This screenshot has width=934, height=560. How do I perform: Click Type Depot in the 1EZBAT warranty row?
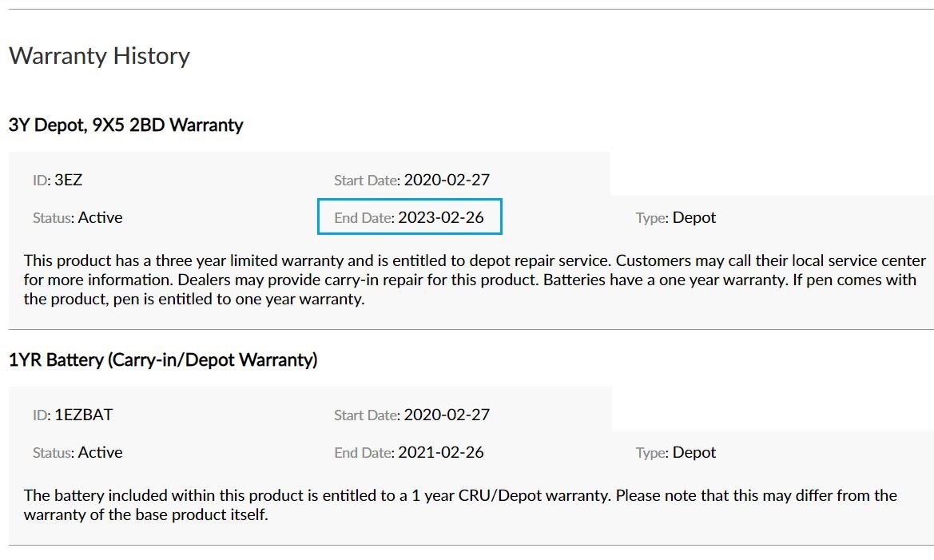click(x=675, y=452)
